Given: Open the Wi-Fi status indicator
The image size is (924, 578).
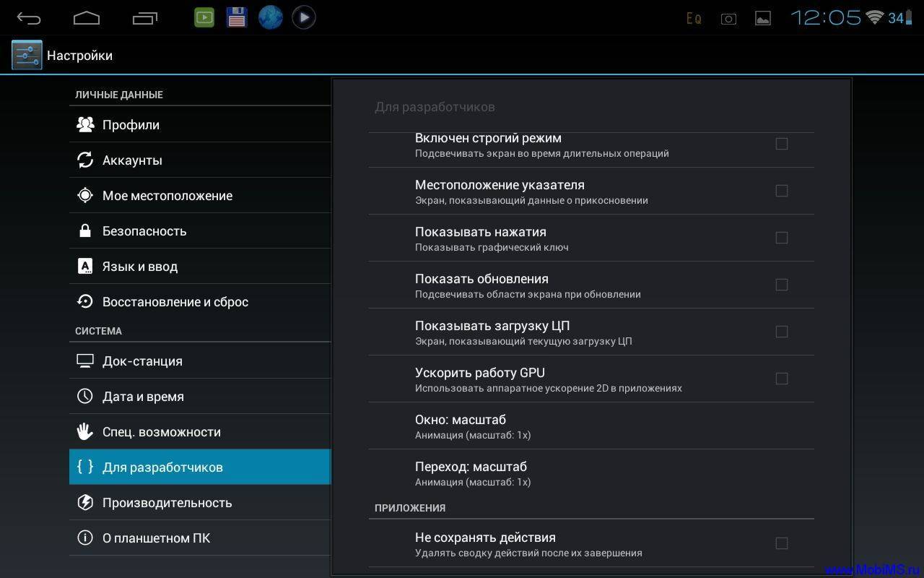Looking at the screenshot, I should [x=875, y=17].
